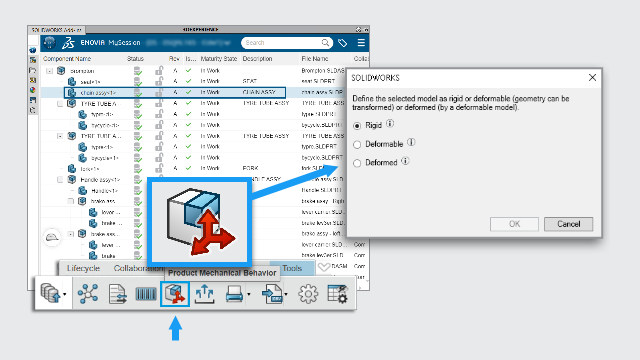
Task: Click the upload share icon
Action: (204, 294)
